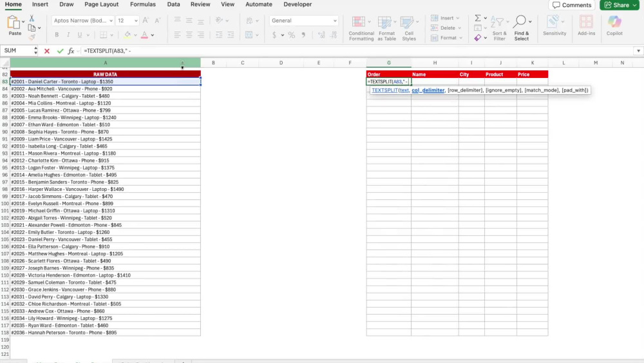
Task: Decrease font size with the small A
Action: tap(157, 21)
